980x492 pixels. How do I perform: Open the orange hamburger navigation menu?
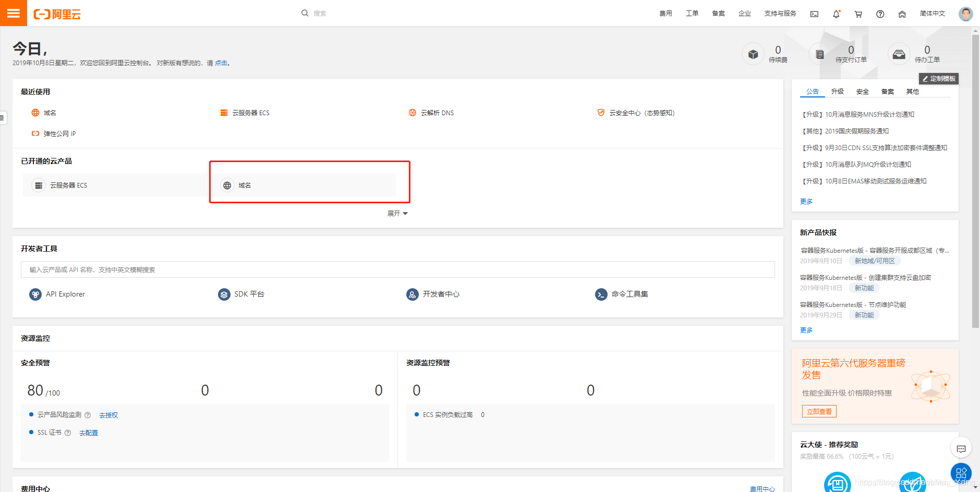click(x=13, y=13)
